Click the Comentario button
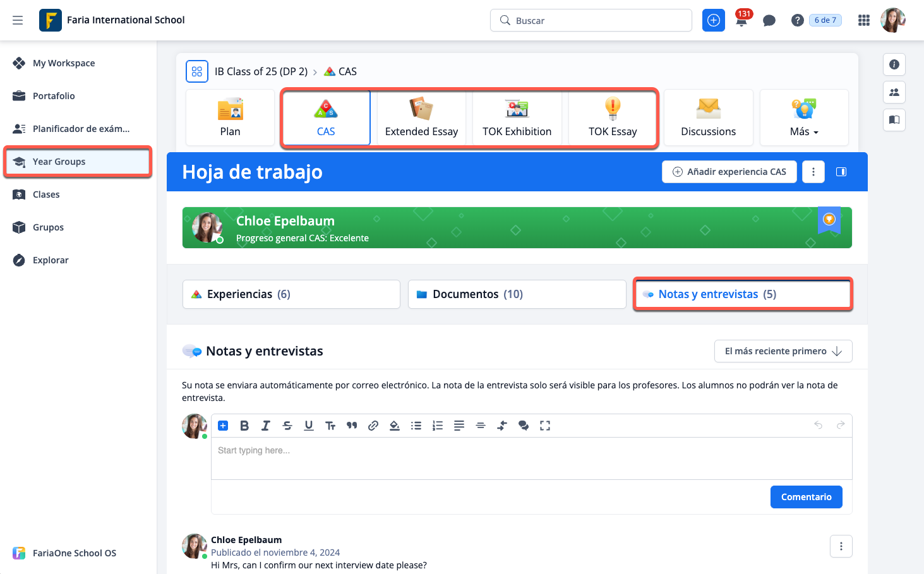Viewport: 924px width, 574px height. [806, 497]
